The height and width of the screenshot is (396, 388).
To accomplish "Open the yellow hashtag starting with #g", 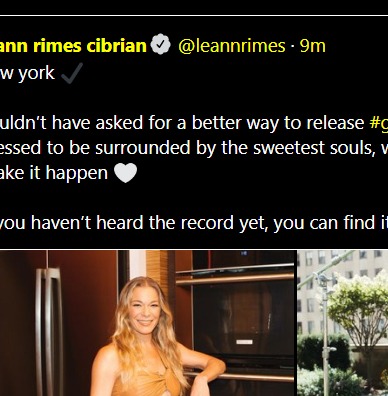I will click(379, 123).
